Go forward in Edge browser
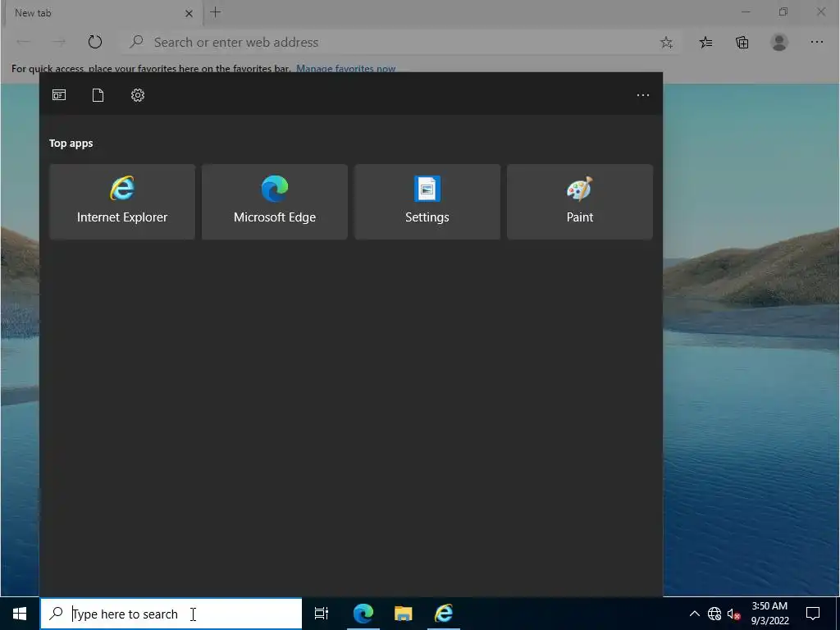This screenshot has width=840, height=630. click(58, 42)
